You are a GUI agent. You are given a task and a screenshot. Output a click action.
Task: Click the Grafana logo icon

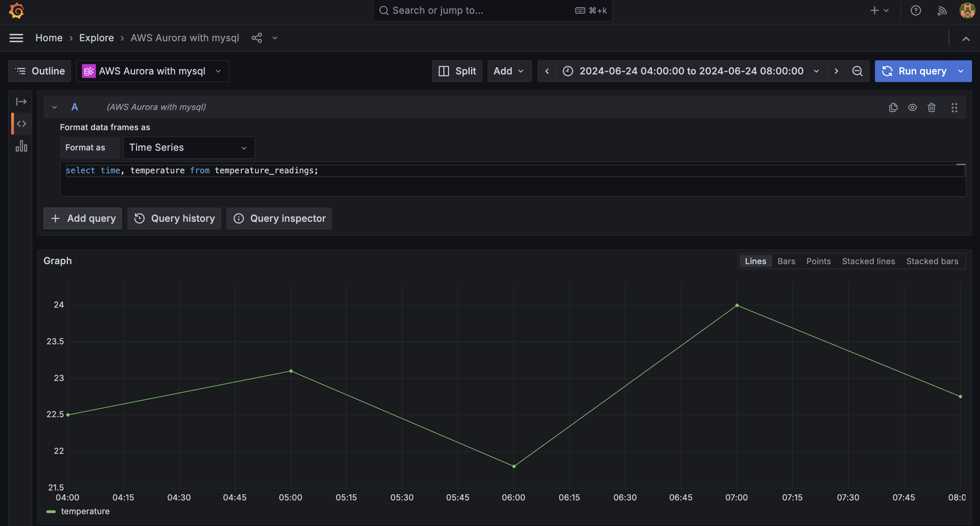[x=16, y=11]
